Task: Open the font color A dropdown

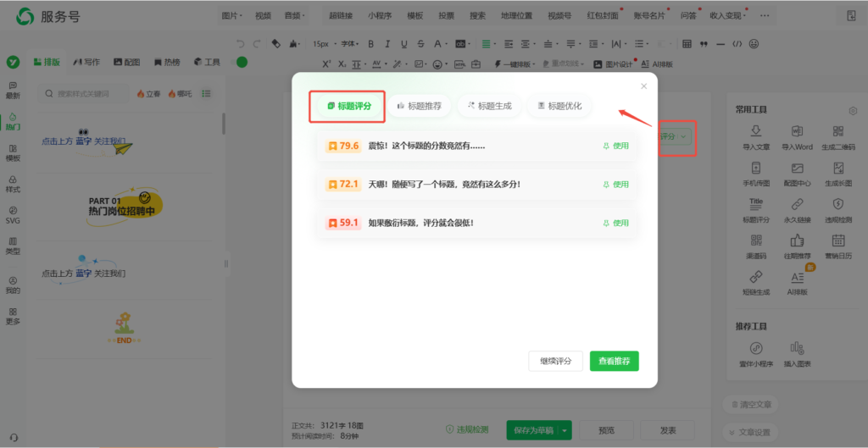Action: tap(441, 44)
